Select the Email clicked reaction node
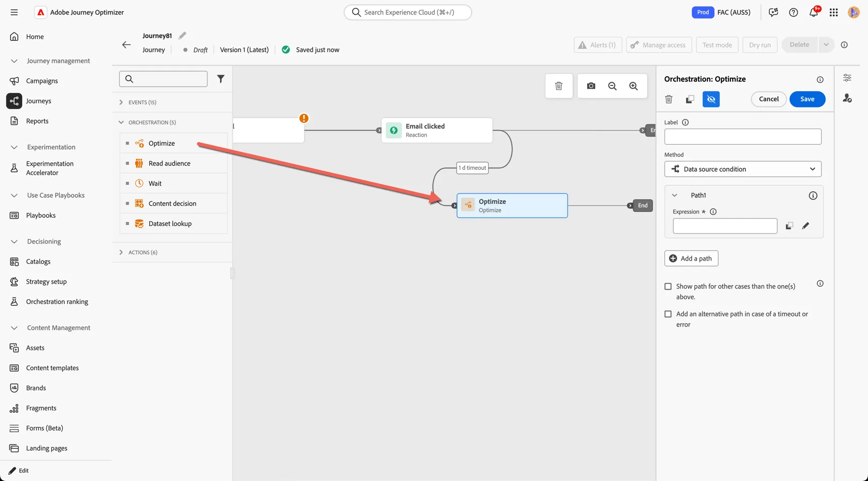The width and height of the screenshot is (868, 481). (x=437, y=131)
